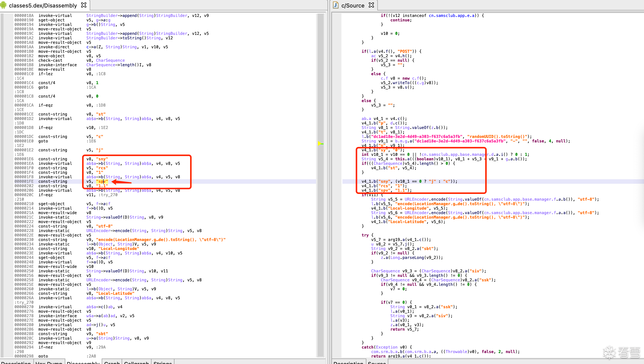This screenshot has width=644, height=364.
Task: Open the Callgraph tab
Action: click(x=136, y=362)
